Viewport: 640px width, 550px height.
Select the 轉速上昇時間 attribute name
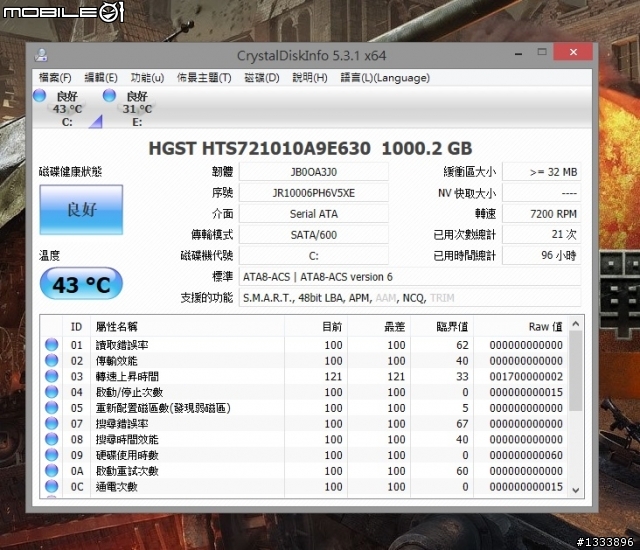point(127,377)
